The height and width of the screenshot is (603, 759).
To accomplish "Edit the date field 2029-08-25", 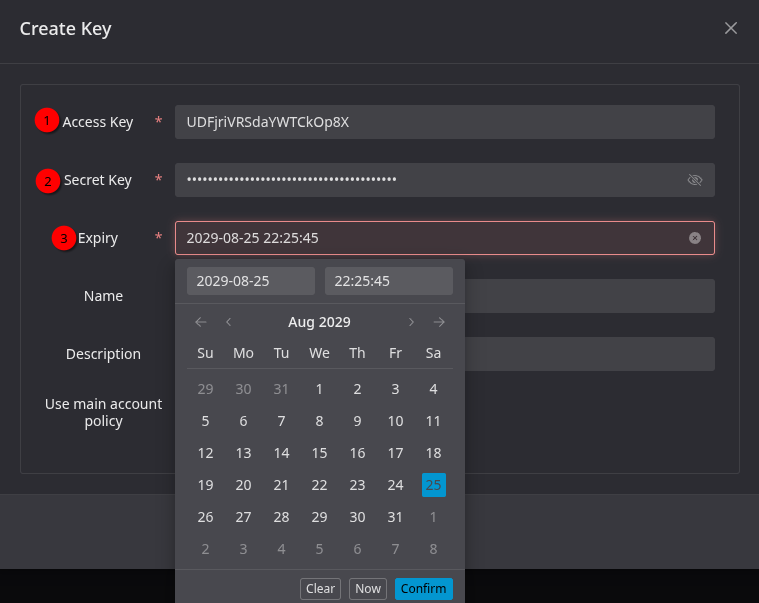I will click(x=251, y=281).
